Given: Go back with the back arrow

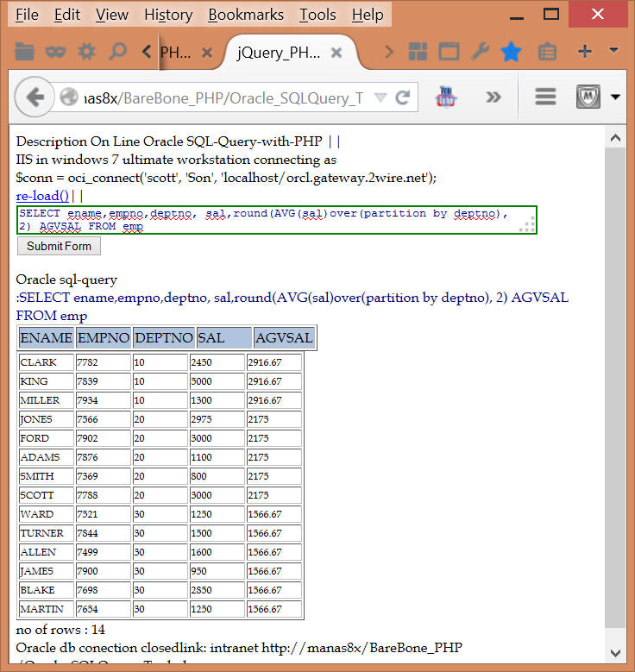Looking at the screenshot, I should [35, 97].
